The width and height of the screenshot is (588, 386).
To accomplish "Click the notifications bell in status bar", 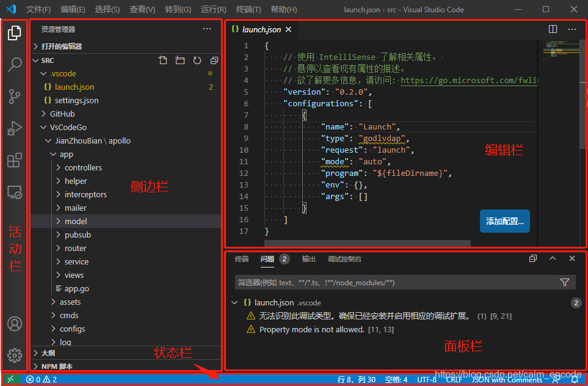I will pyautogui.click(x=575, y=379).
